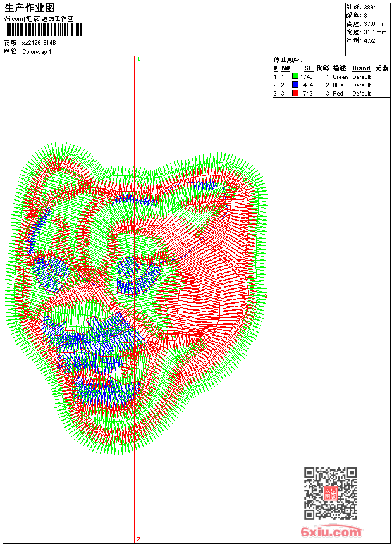This screenshot has width=392, height=544.
Task: Click the height value 37.0 mm
Action: (x=375, y=24)
